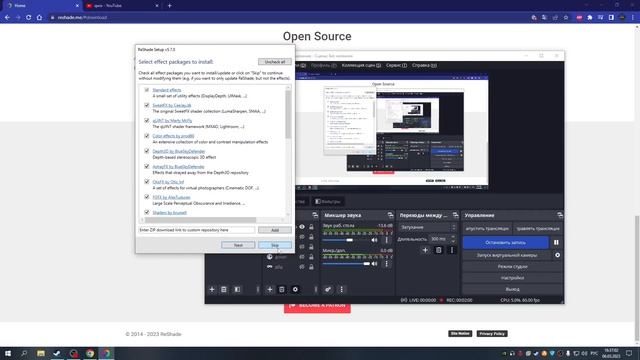Add a transition with plus icon
The height and width of the screenshot is (360, 640).
(425, 250)
